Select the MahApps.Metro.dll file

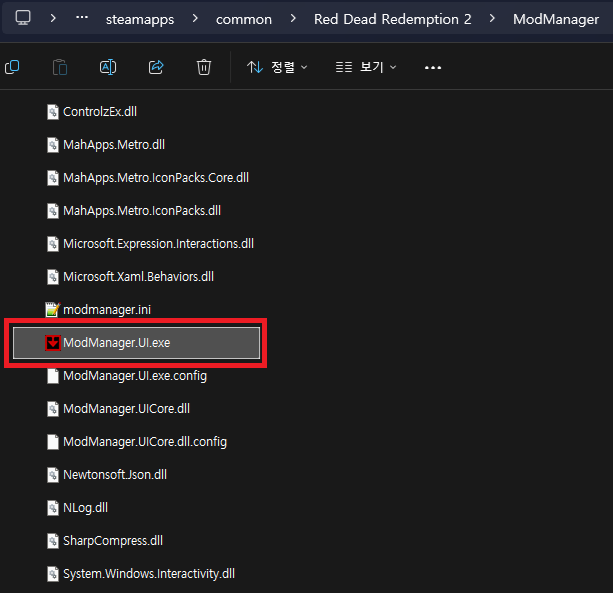coord(114,145)
